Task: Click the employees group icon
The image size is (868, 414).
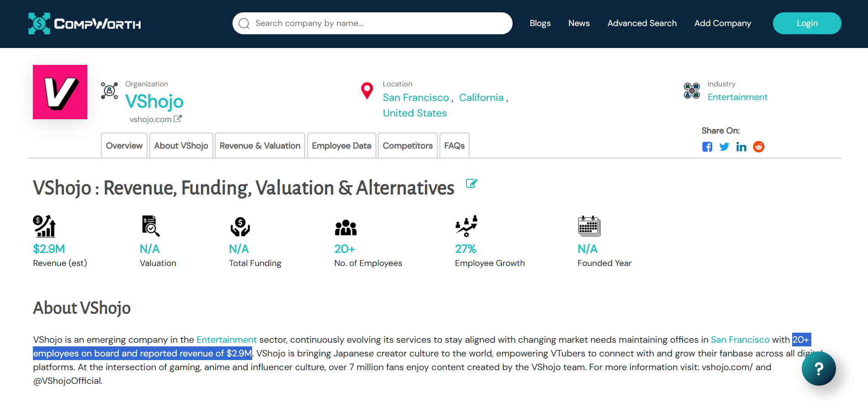Action: 346,228
